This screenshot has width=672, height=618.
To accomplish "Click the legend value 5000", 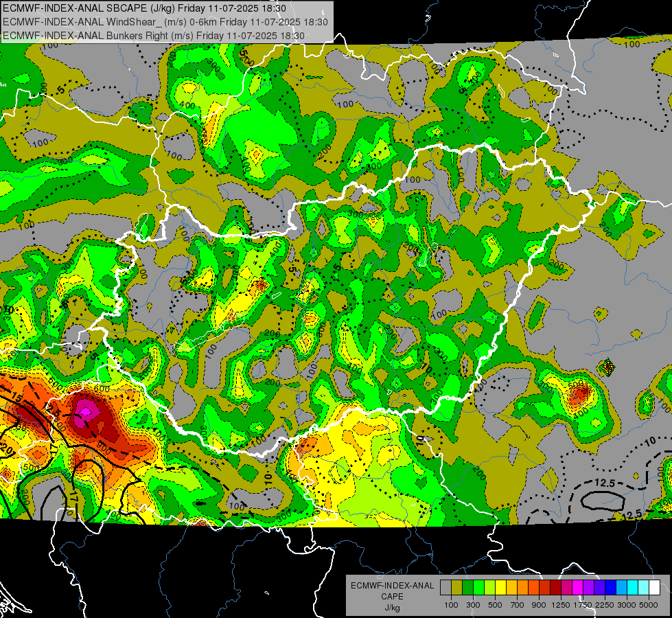I will click(649, 605).
